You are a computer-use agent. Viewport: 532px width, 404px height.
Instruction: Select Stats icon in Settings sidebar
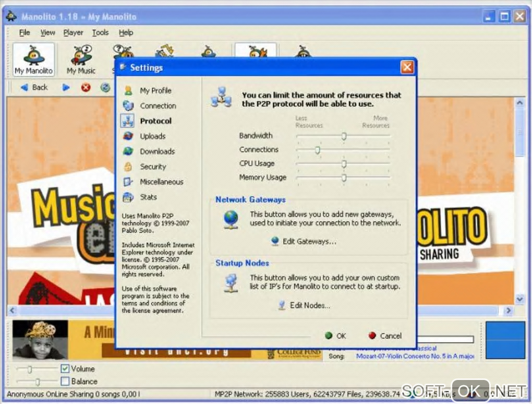128,197
